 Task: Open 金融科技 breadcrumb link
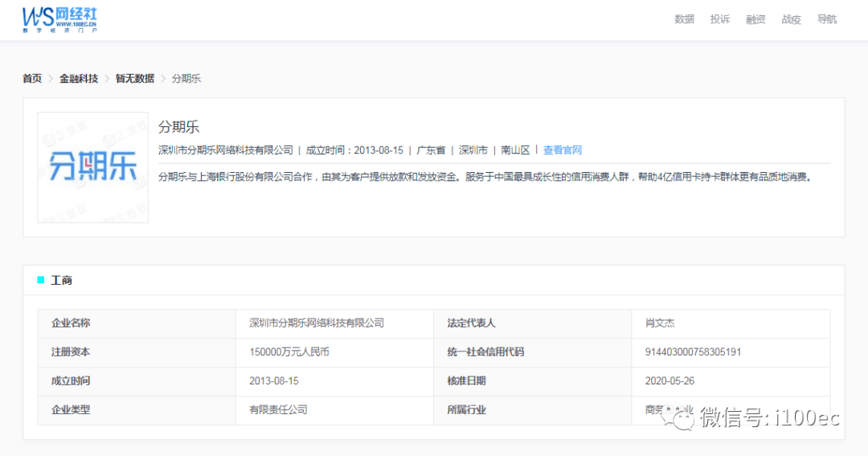click(x=79, y=79)
